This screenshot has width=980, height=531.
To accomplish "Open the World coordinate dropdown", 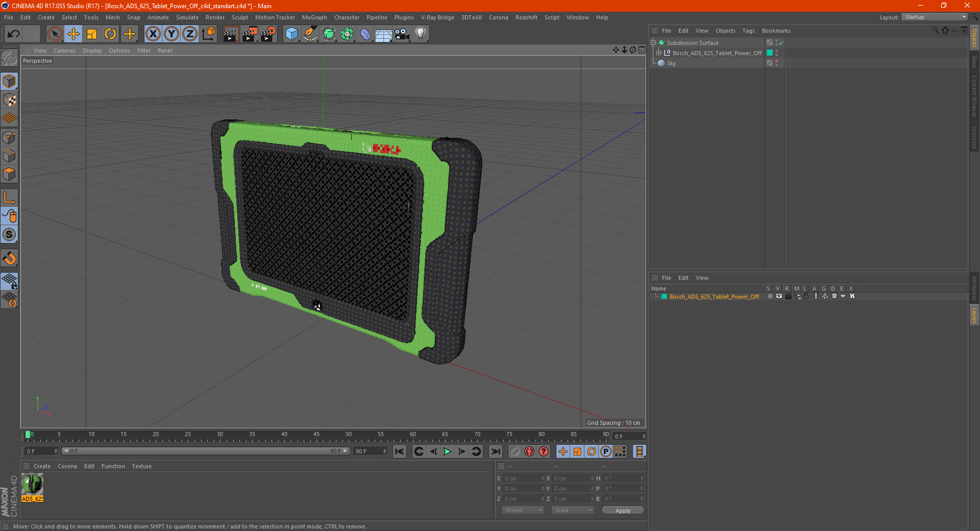I will click(x=523, y=510).
